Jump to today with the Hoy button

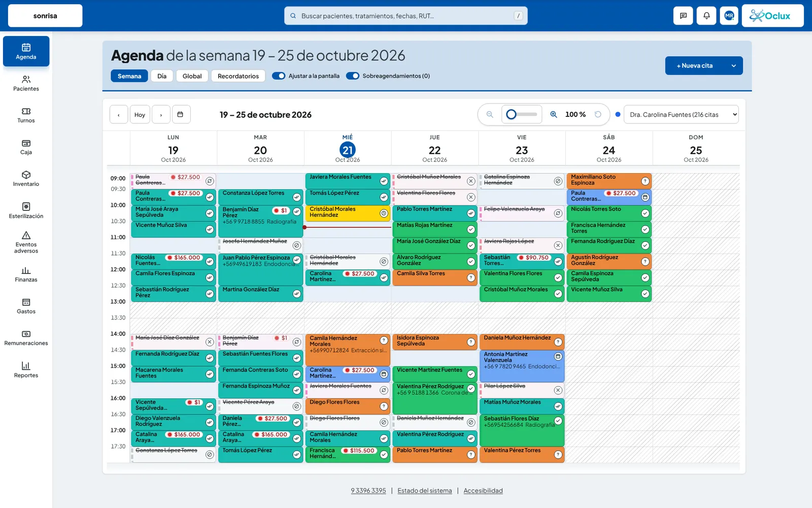tap(140, 115)
